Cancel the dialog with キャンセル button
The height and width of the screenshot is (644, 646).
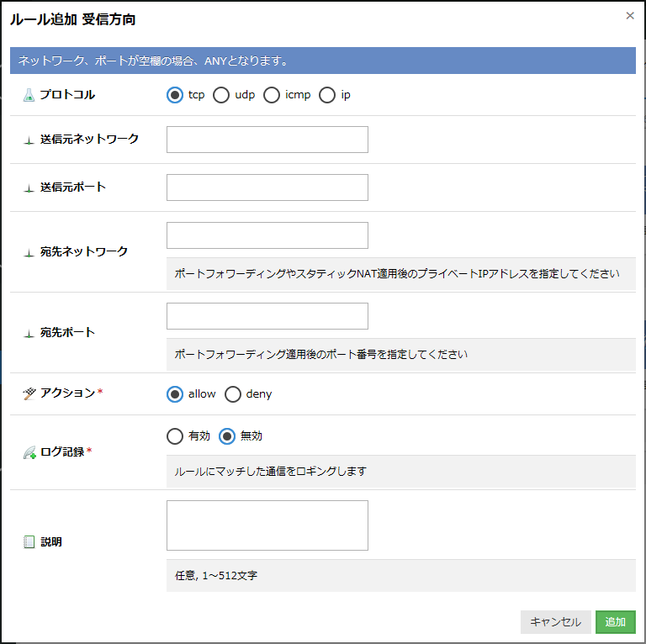(555, 622)
